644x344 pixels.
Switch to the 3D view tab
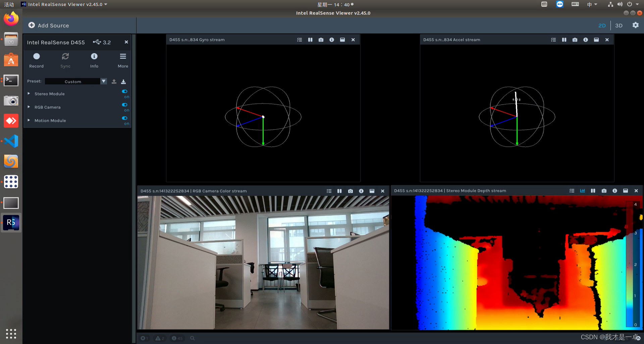coord(619,25)
